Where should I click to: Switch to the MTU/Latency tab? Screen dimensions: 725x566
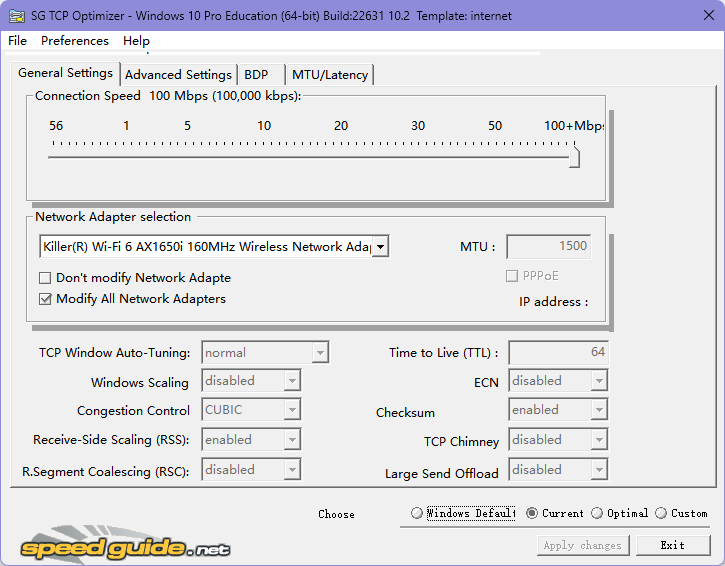pyautogui.click(x=329, y=75)
